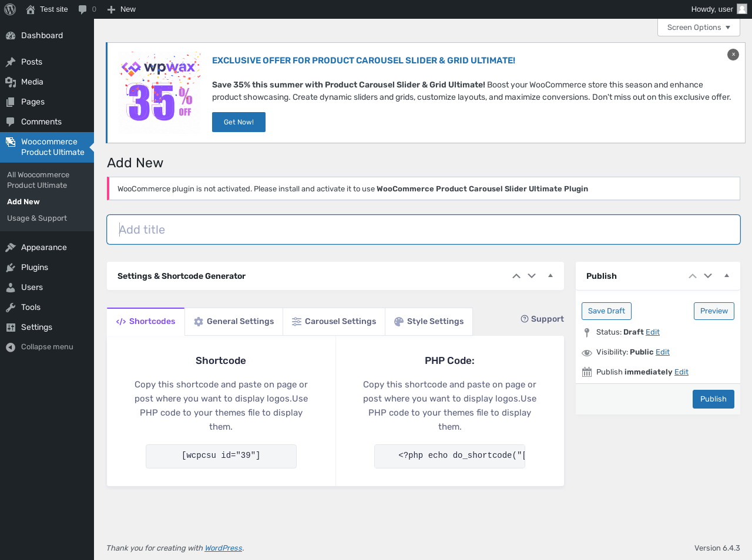Open the Test site home link

coord(47,9)
